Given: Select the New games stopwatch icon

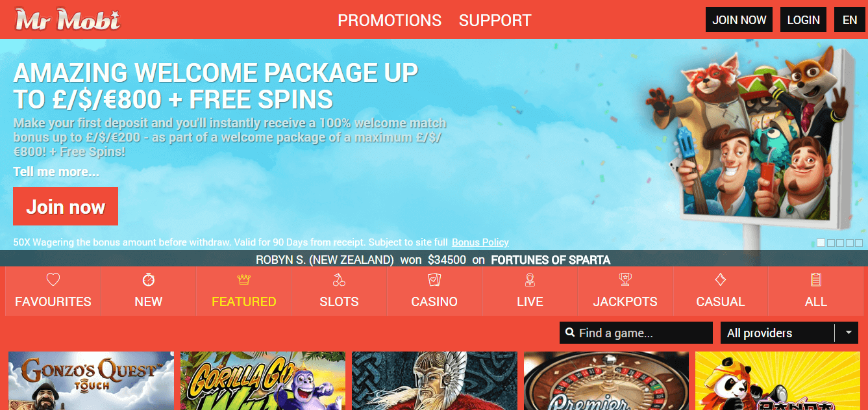Looking at the screenshot, I should pos(149,280).
